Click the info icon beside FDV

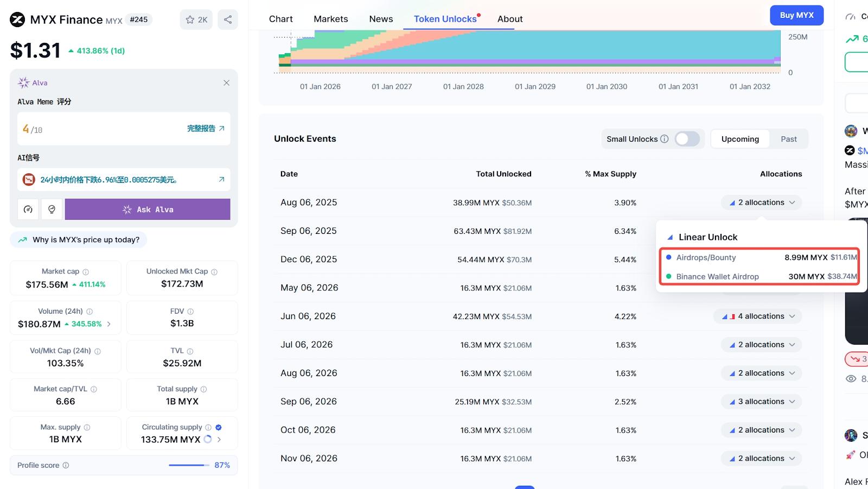tap(190, 312)
